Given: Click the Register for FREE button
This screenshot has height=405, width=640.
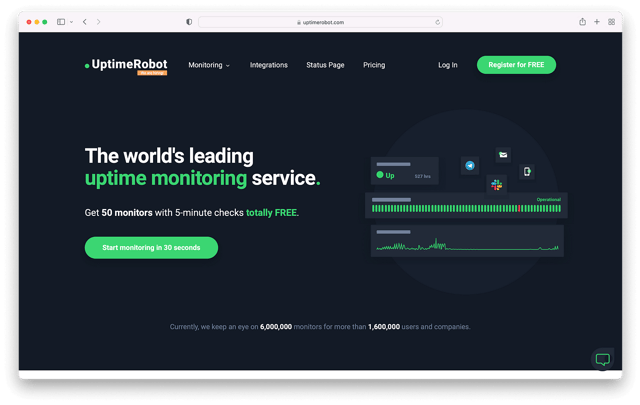Looking at the screenshot, I should [516, 65].
